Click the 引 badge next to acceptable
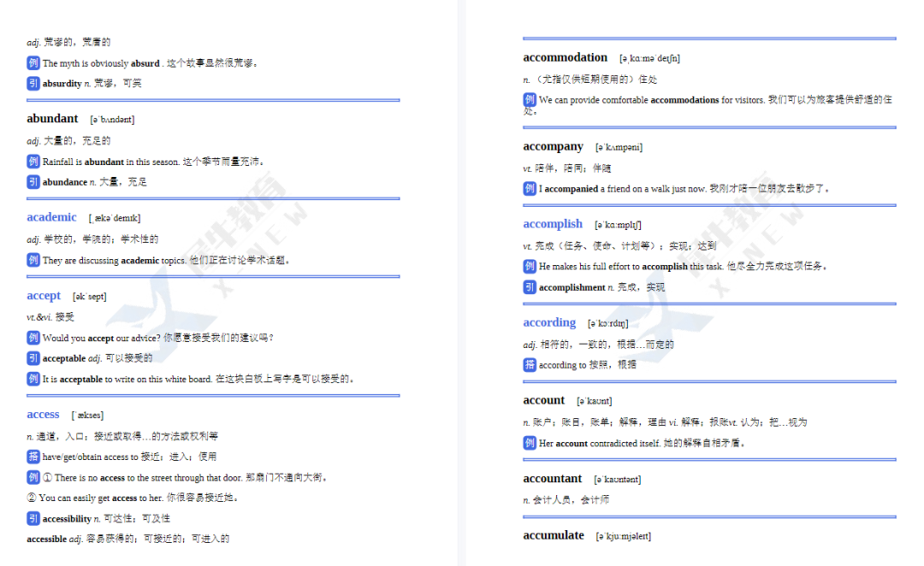 pos(33,357)
